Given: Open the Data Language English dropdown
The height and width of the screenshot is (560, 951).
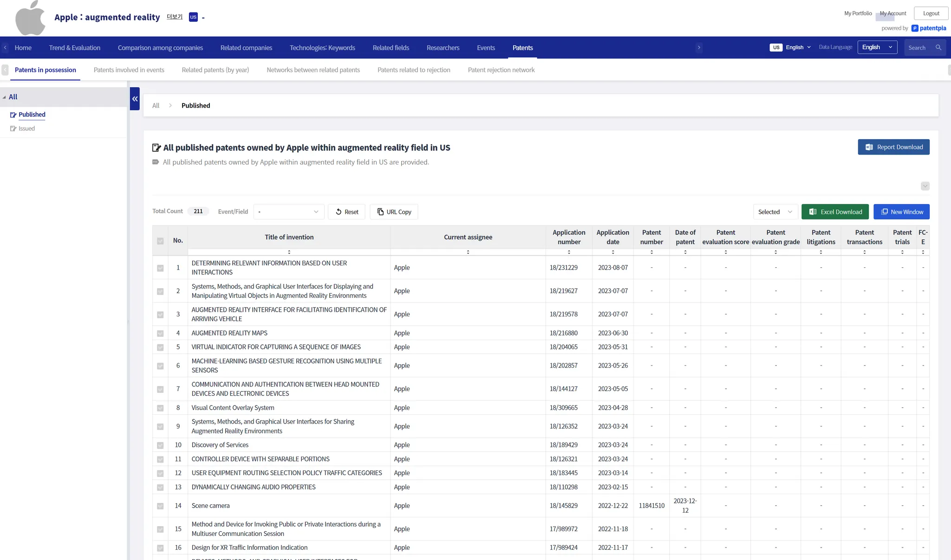Looking at the screenshot, I should pos(877,48).
